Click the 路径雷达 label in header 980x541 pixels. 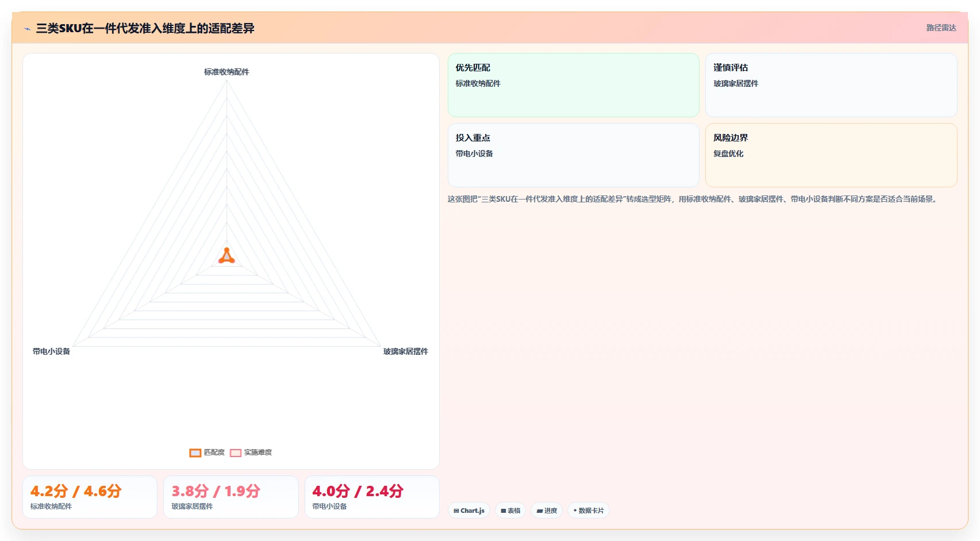click(941, 28)
